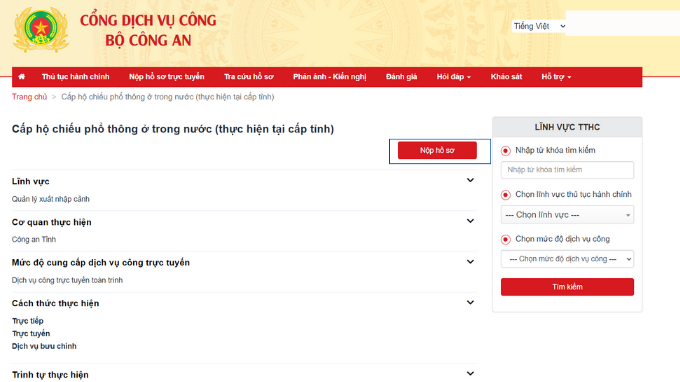Open the 'Đánh giá' menu item
Viewport: 680px width, 382px height.
pos(402,77)
